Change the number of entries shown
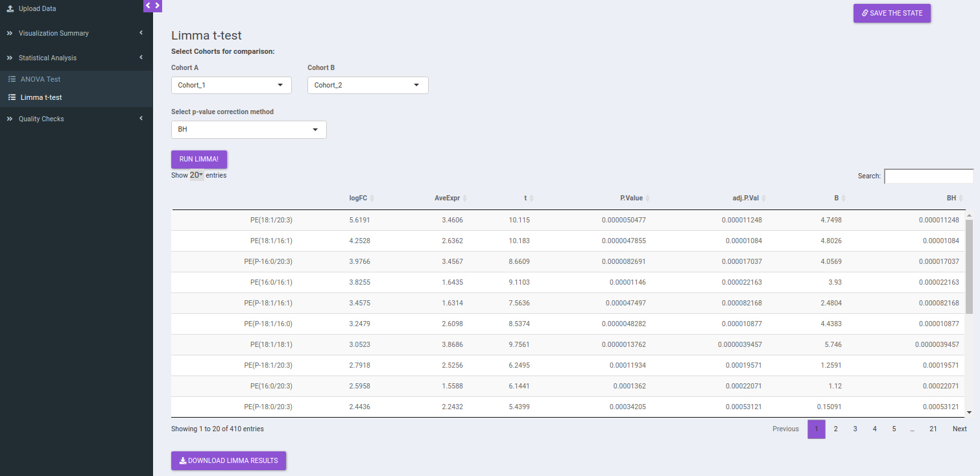Screen dimensions: 980x476 197,175
